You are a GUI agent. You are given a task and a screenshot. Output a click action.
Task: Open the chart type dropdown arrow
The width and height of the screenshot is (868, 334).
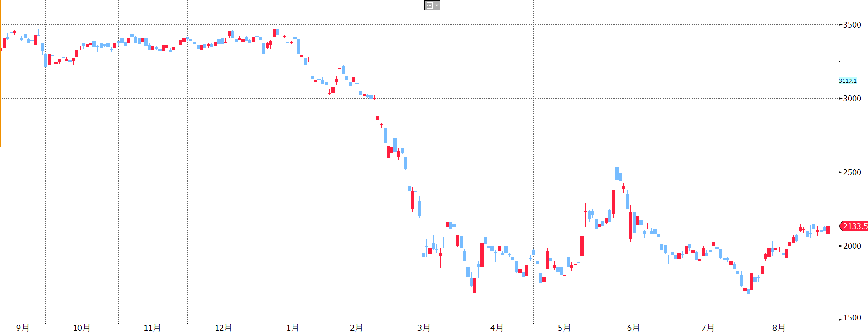[436, 5]
